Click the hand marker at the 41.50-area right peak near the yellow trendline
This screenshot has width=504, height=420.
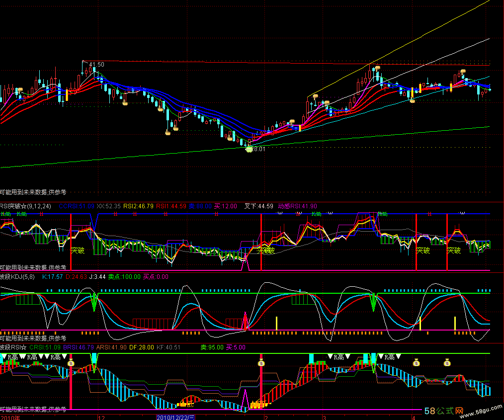click(x=377, y=68)
